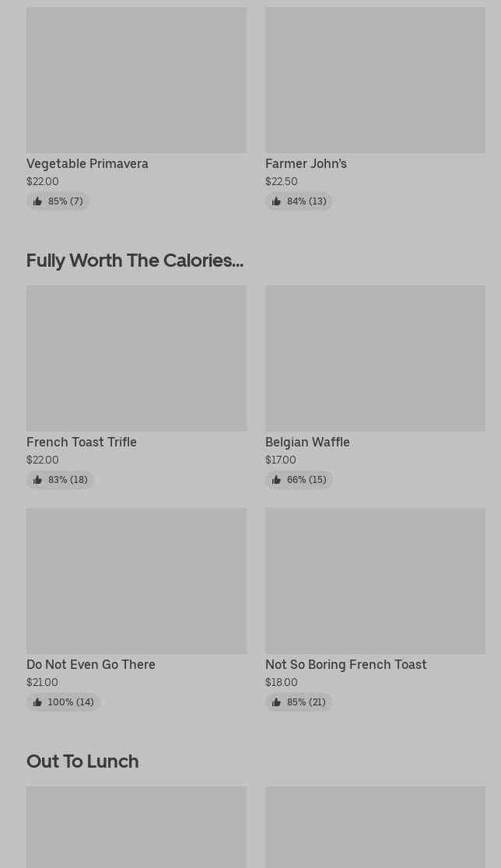The image size is (501, 868).
Task: Click thumbs-up icon under French Toast Trifle
Action: (x=37, y=480)
